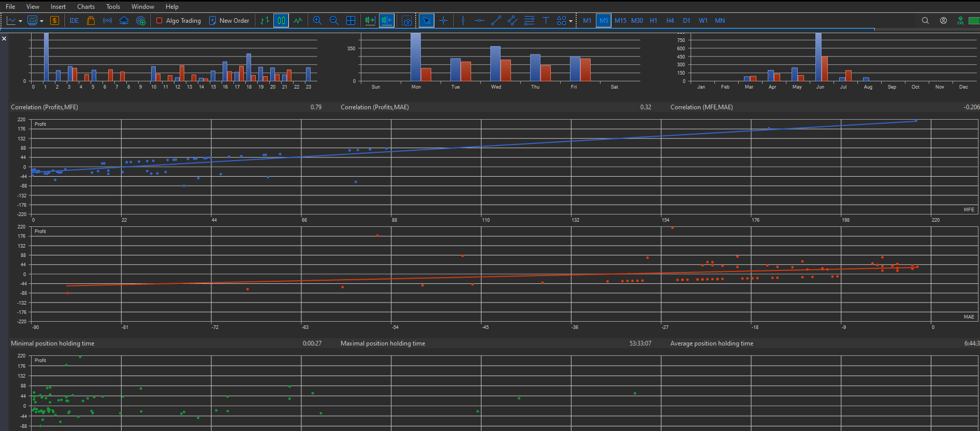This screenshot has height=431, width=980.
Task: Click the Correlation (Profits,MFE) label
Action: (45, 107)
